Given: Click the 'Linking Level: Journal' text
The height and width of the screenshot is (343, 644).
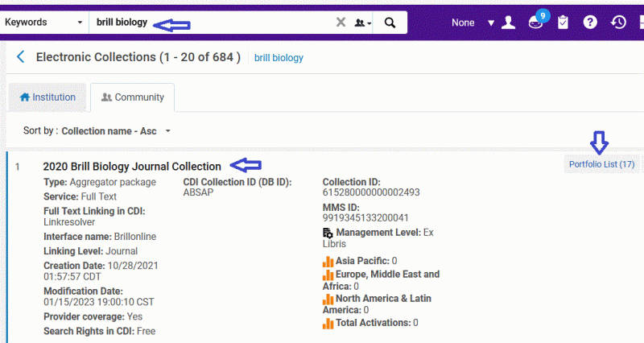Looking at the screenshot, I should pyautogui.click(x=90, y=251).
